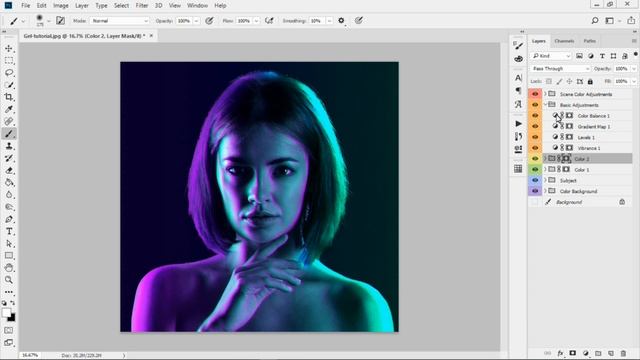The width and height of the screenshot is (640, 360).
Task: Open the Actions panel play icon
Action: 518,124
